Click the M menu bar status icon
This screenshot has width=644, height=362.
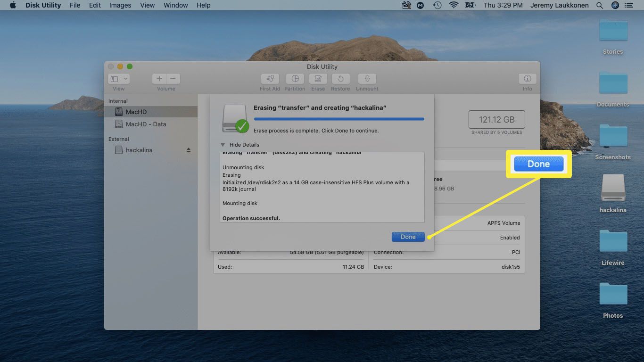(x=421, y=5)
